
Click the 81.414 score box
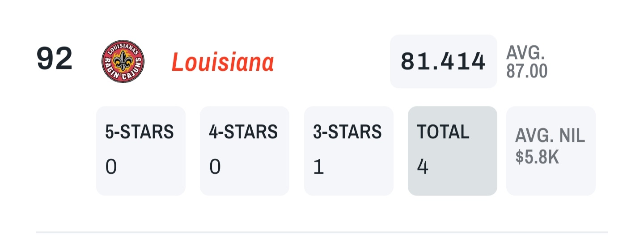pos(443,61)
